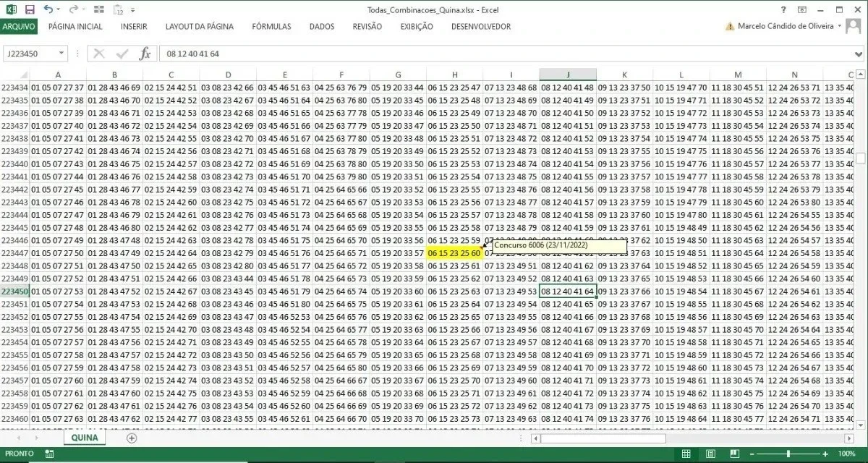Image resolution: width=868 pixels, height=463 pixels.
Task: Switch to the FÓRMULAS tab
Action: (x=271, y=27)
